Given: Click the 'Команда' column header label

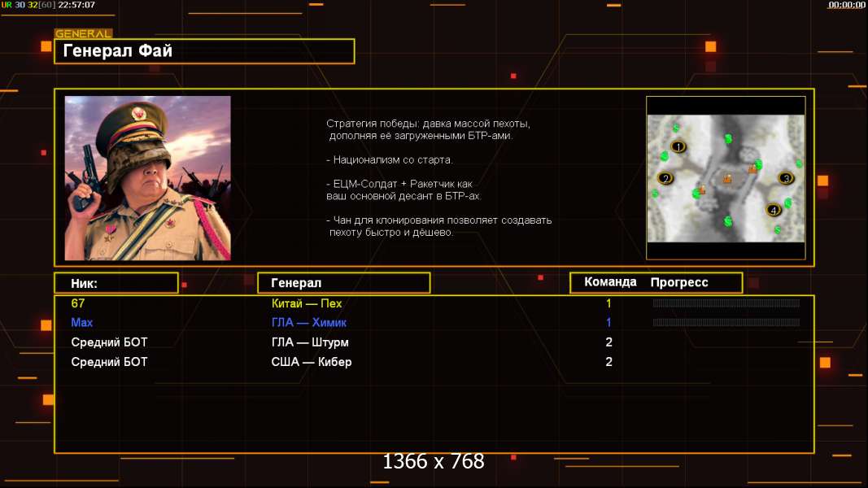Looking at the screenshot, I should click(x=610, y=282).
